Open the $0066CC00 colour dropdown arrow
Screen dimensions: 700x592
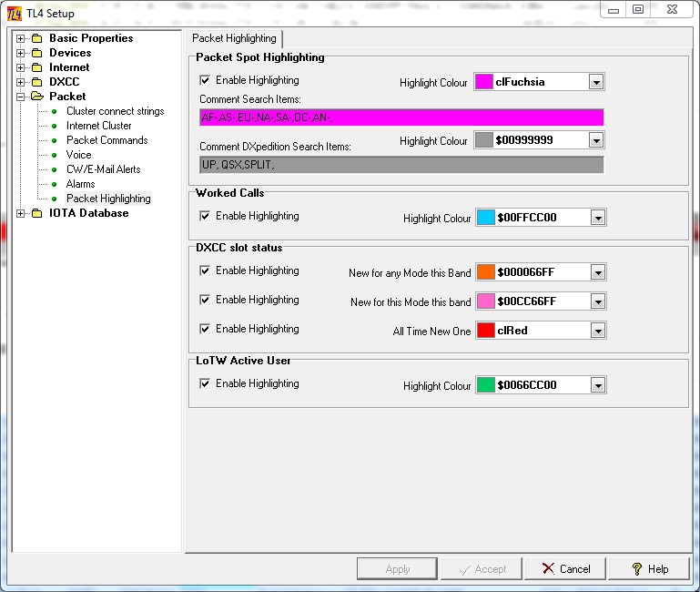click(x=598, y=385)
